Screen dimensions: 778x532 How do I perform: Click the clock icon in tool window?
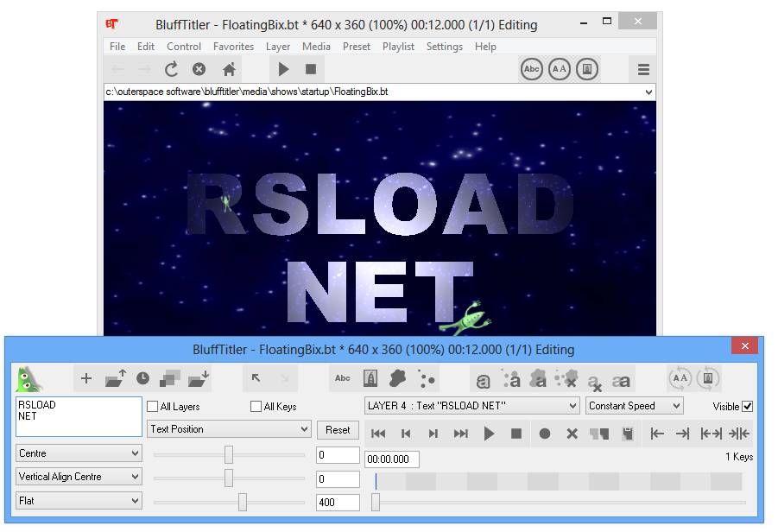[x=142, y=378]
